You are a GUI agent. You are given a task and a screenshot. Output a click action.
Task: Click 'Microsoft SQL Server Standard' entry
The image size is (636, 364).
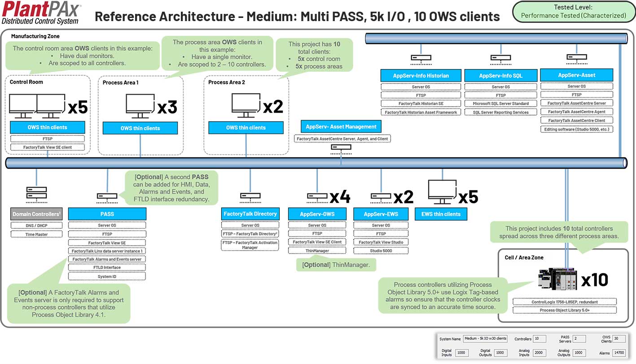tap(500, 104)
